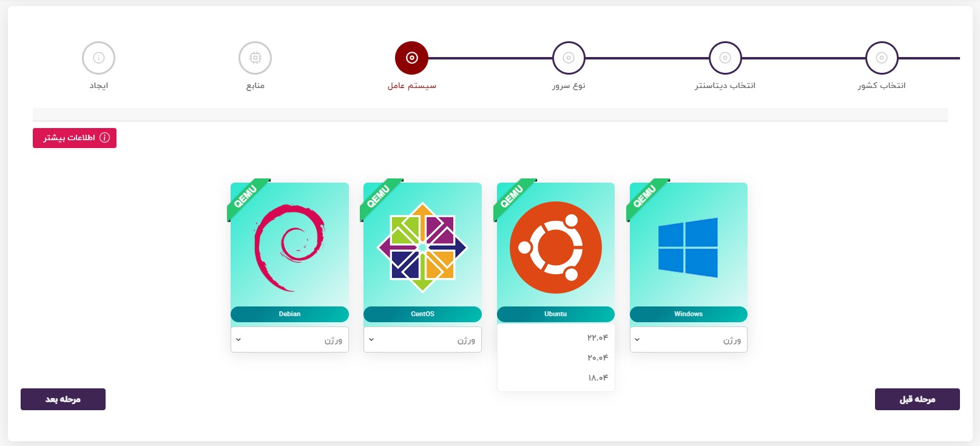Click the QEMU ribbon on Windows card
Image resolution: width=980 pixels, height=446 pixels.
point(646,198)
